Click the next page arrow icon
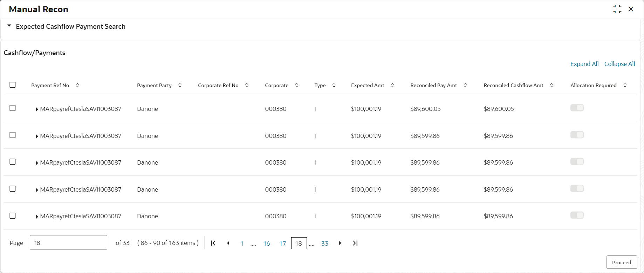 point(340,243)
